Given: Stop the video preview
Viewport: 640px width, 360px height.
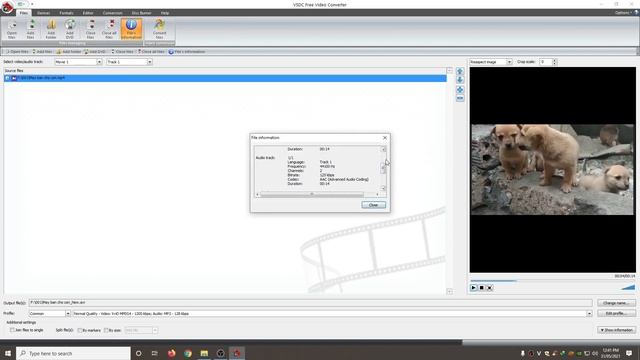Looking at the screenshot, I should (x=482, y=288).
